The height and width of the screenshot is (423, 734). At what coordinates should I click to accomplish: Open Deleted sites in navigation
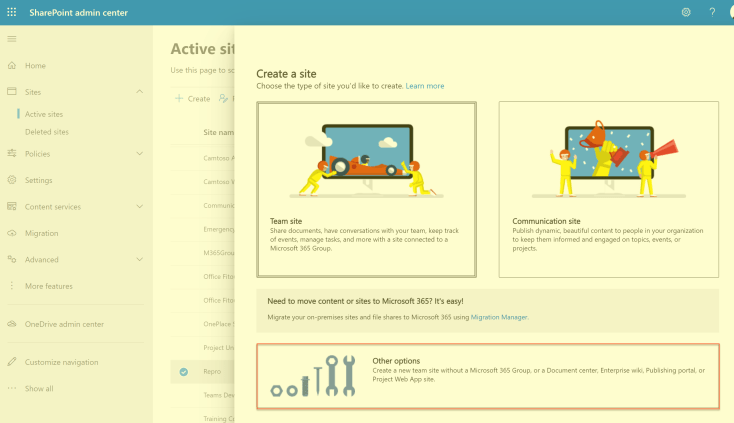point(47,131)
